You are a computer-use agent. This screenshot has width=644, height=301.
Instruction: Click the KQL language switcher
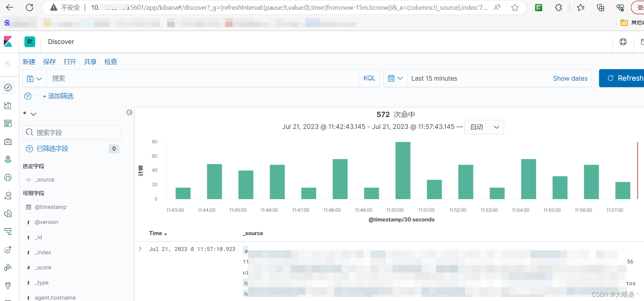(x=369, y=78)
